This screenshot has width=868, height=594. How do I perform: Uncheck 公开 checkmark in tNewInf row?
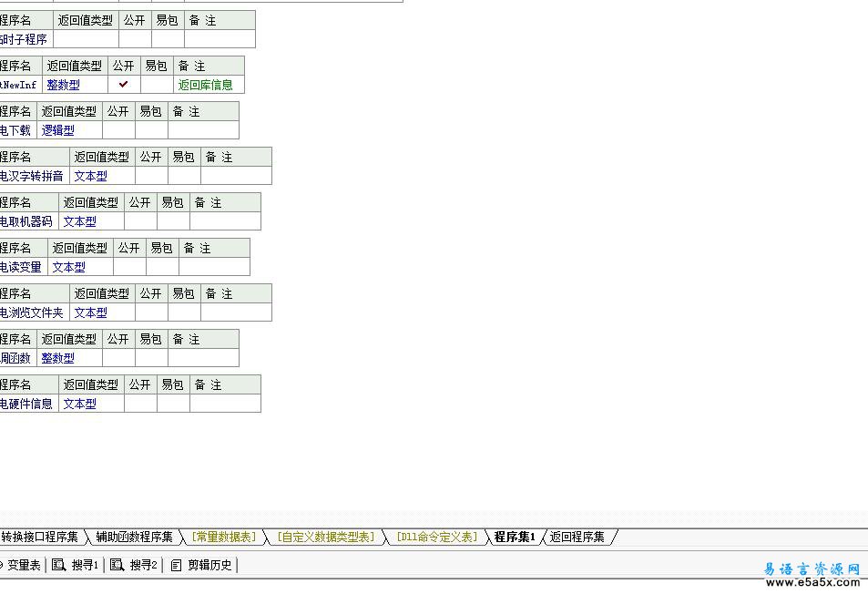[124, 84]
